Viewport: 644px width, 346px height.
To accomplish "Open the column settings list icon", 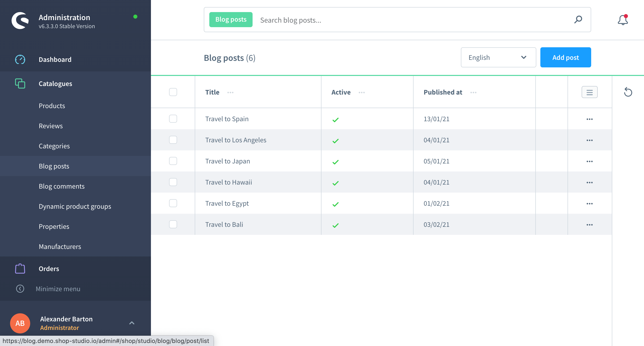I will [589, 92].
